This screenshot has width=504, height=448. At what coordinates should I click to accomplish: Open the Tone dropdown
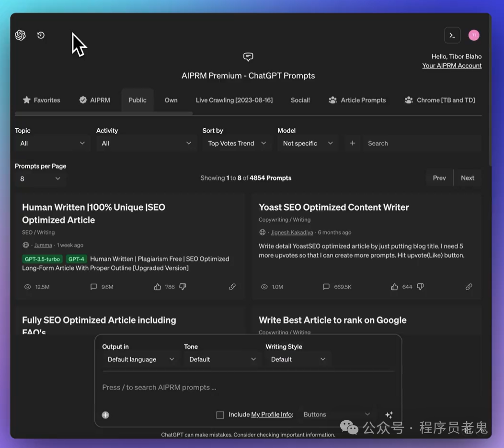coord(222,359)
